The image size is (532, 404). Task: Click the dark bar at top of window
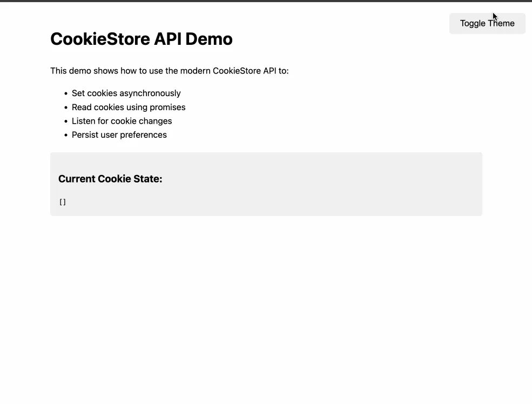266,2
